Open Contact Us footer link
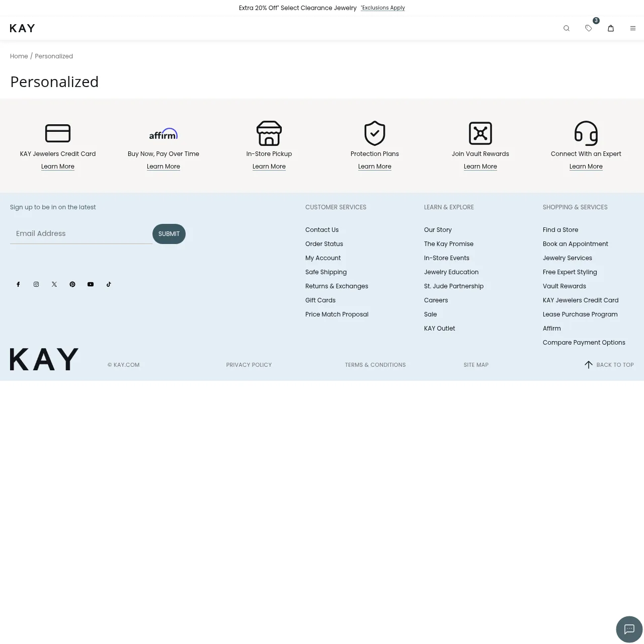This screenshot has height=644, width=644. 322,230
